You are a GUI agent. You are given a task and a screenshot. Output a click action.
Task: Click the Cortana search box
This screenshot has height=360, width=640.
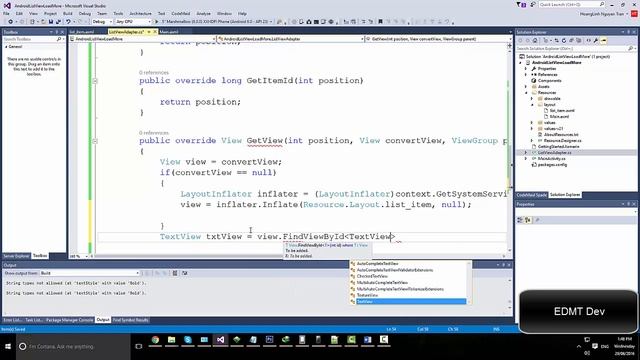coord(73,346)
